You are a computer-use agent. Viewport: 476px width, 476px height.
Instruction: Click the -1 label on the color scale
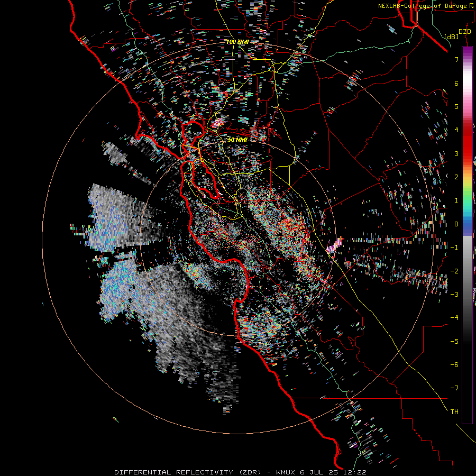(454, 248)
